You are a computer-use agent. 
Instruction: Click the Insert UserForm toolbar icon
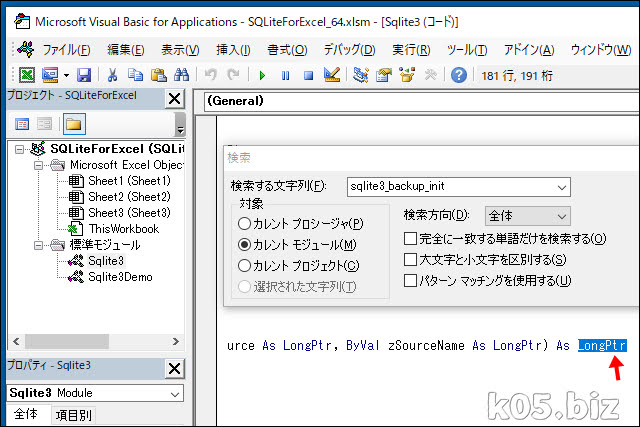point(50,75)
